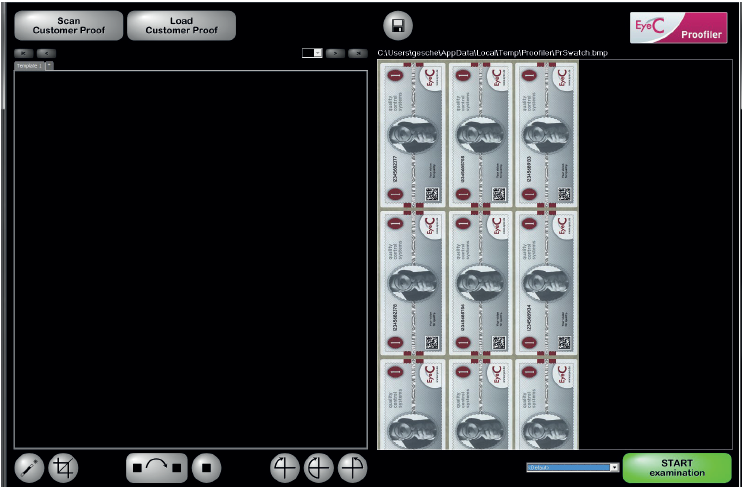Viewport: 742px width, 487px height.
Task: Click the PrSwatch.bmp file path text
Action: pos(492,53)
